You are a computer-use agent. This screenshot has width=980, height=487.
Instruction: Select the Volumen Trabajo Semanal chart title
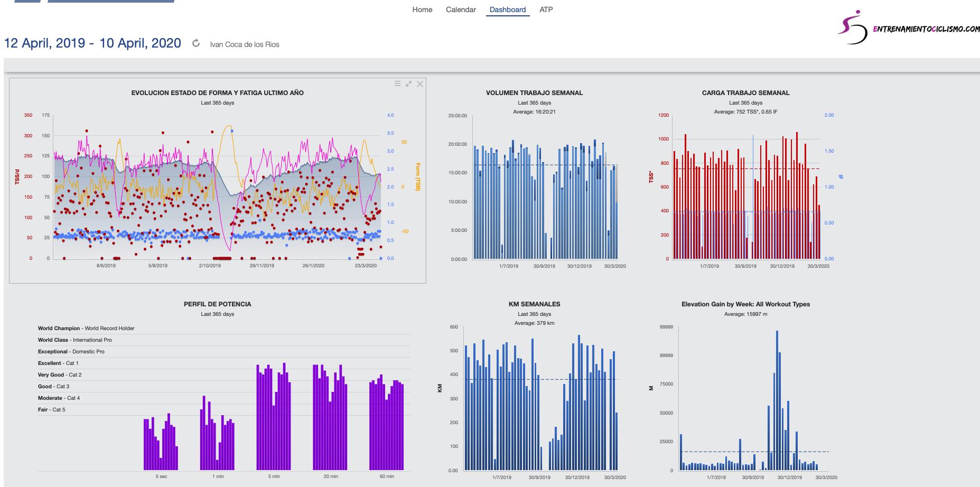(534, 93)
